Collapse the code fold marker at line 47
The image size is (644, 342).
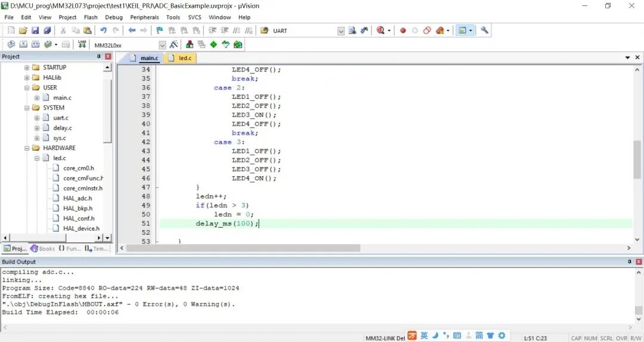(157, 187)
